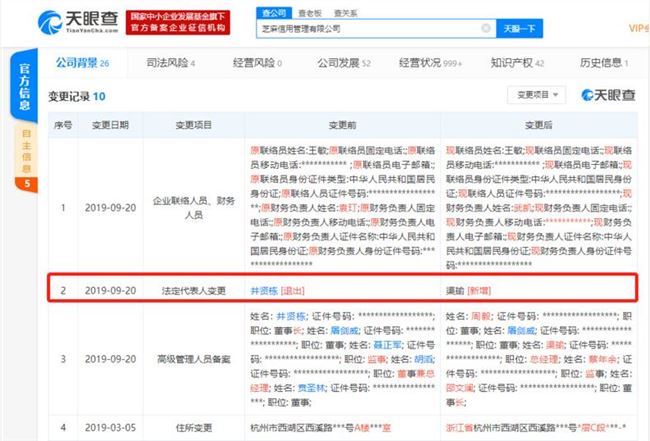Click the 变更记录 10 heading
This screenshot has height=441, width=650.
(x=77, y=97)
